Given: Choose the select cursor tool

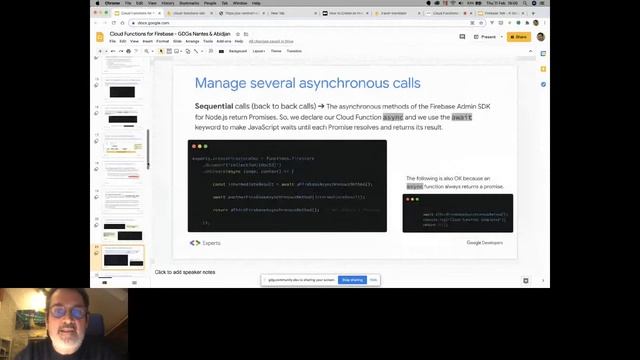Looking at the screenshot, I should 161,51.
